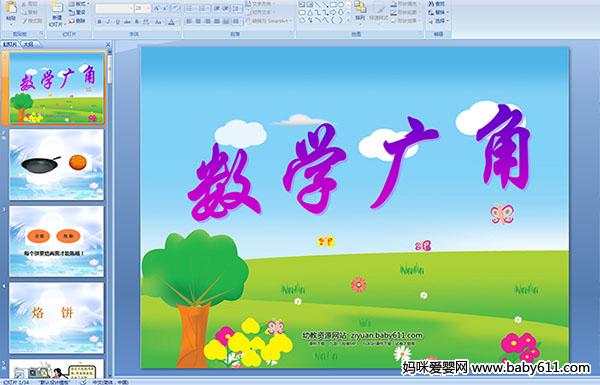Switch to the Slides pane tab
Viewport: 600px width, 385px height.
[10, 44]
